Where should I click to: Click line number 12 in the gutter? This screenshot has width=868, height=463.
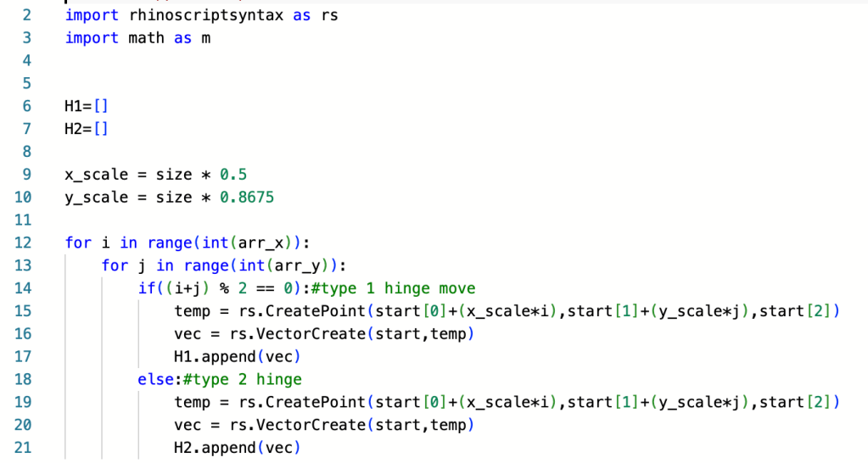pos(22,243)
